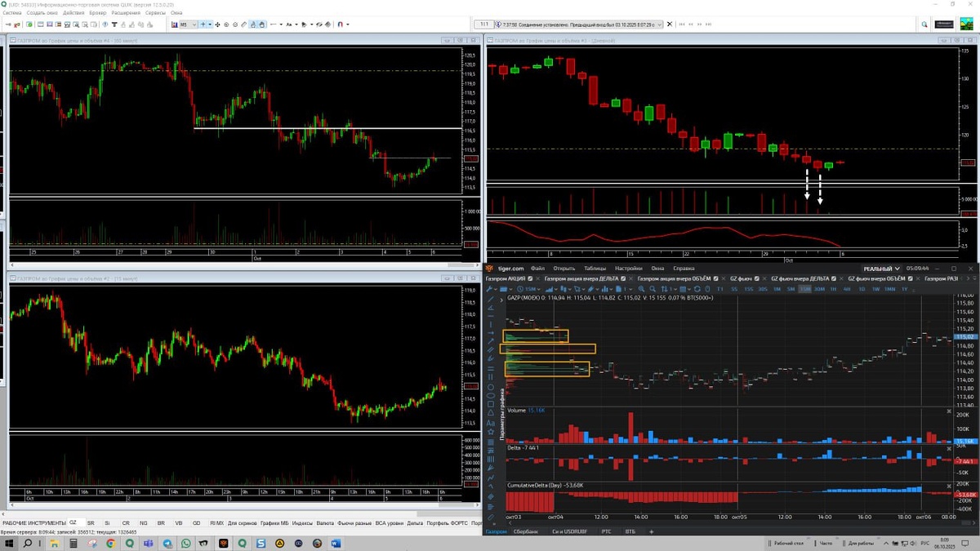Select the 1W timeframe button in tiger
Screen dimensions: 980x551
[875, 289]
